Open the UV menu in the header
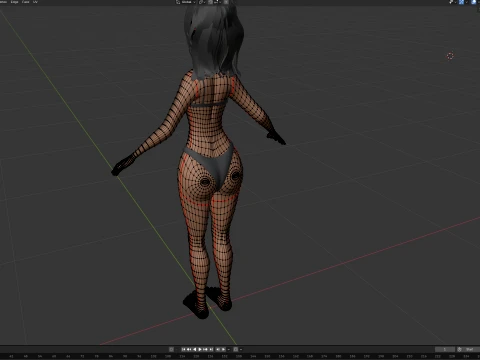 coord(35,2)
